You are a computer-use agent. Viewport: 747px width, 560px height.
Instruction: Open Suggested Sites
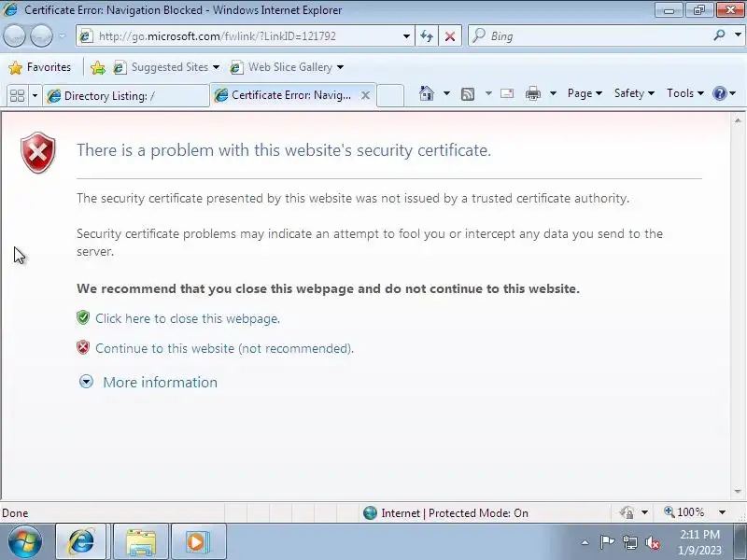coord(167,67)
